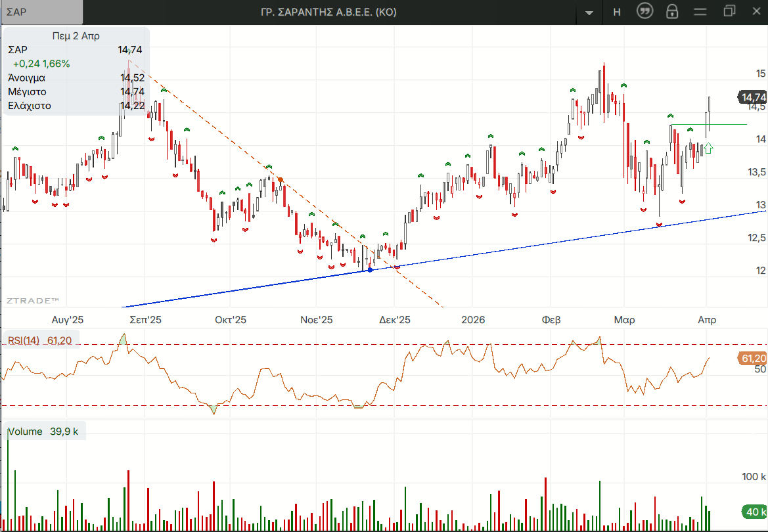Screen dimensions: 768x532
Task: Open the comments quote bubble icon
Action: click(x=645, y=12)
